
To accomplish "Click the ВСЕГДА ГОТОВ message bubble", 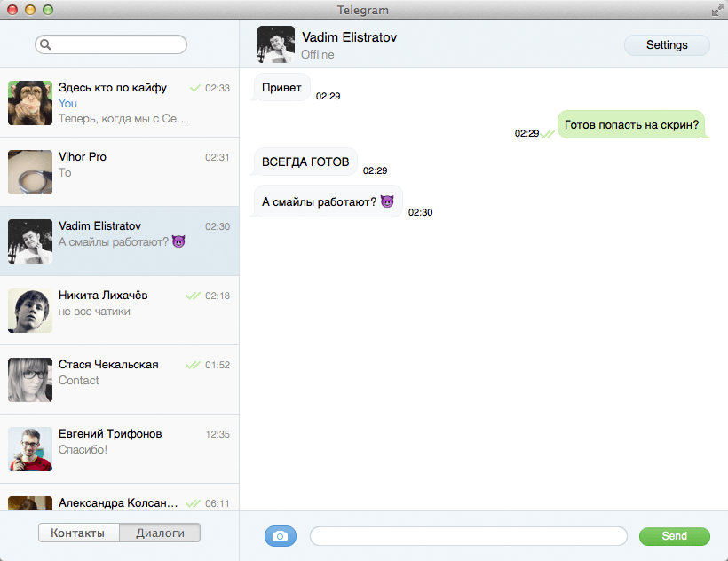I will coord(305,162).
